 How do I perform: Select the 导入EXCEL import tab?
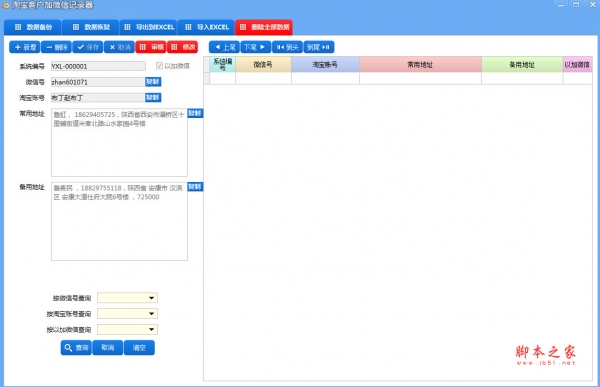206,27
